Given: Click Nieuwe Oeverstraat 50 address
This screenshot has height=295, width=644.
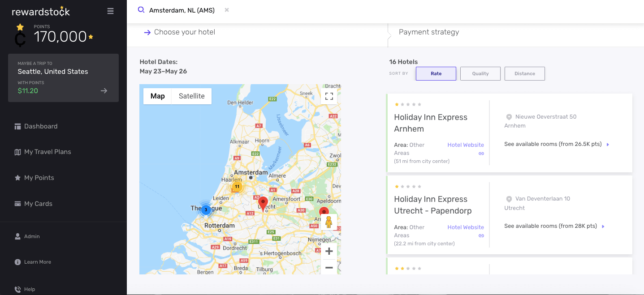Looking at the screenshot, I should point(546,117).
